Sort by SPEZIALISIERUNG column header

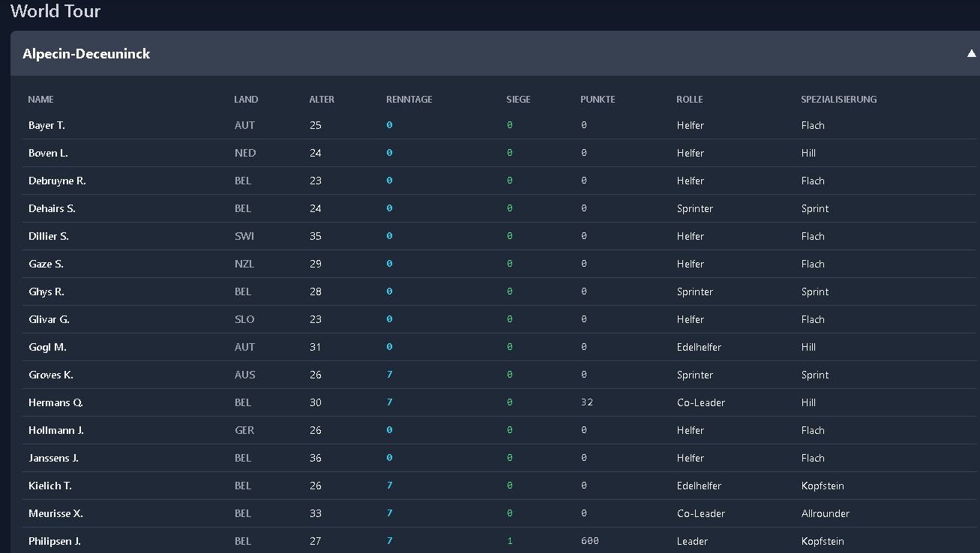coord(838,100)
